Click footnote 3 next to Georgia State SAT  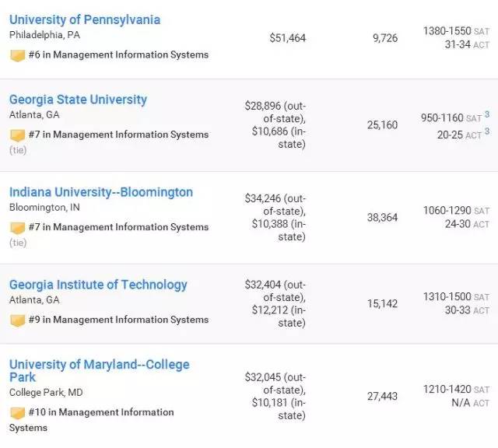(x=487, y=115)
